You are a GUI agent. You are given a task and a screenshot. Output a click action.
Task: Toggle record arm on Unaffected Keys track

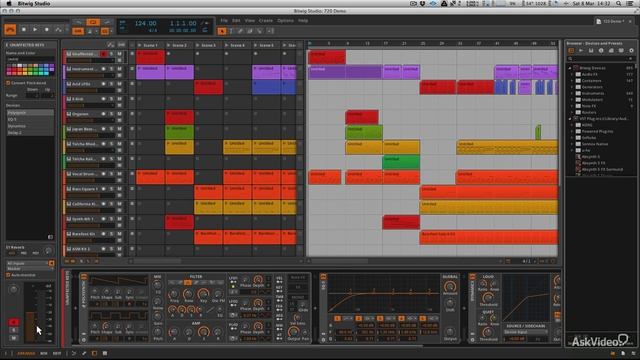pyautogui.click(x=104, y=54)
